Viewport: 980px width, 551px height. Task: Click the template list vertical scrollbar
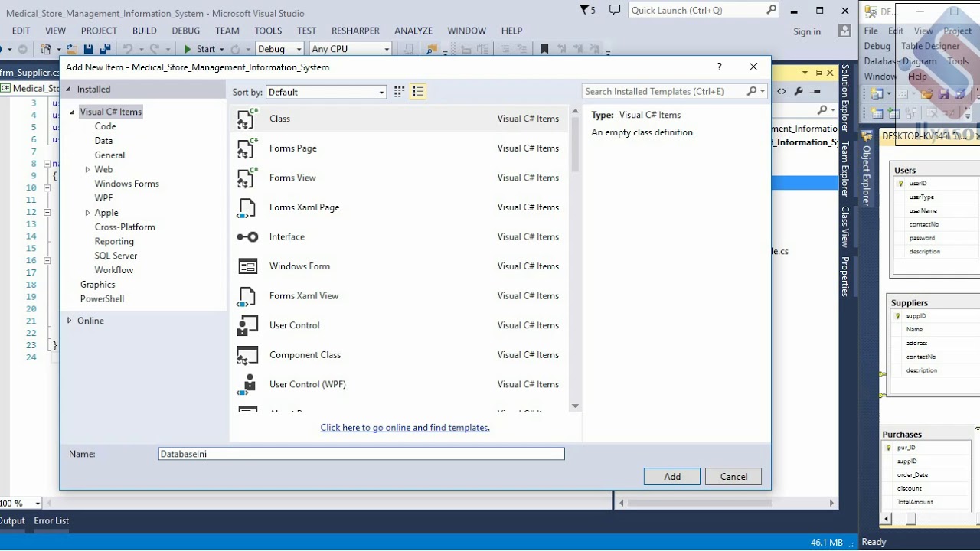point(575,259)
